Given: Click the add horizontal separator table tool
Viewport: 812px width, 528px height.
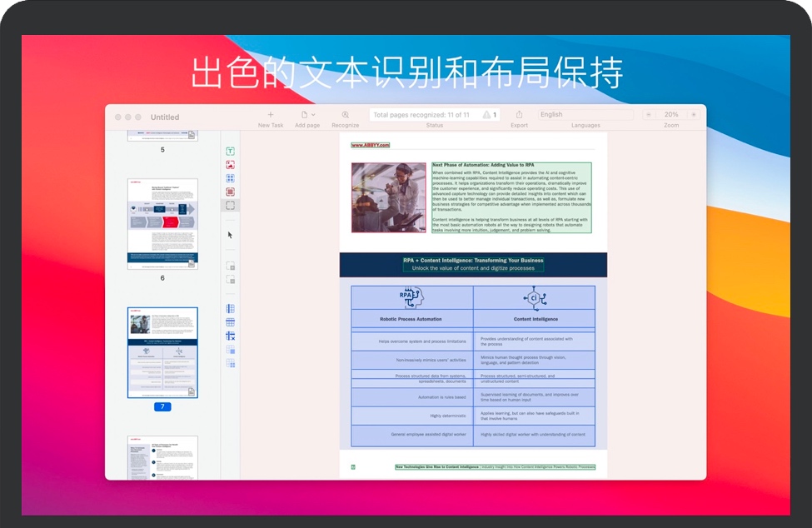Looking at the screenshot, I should (231, 322).
